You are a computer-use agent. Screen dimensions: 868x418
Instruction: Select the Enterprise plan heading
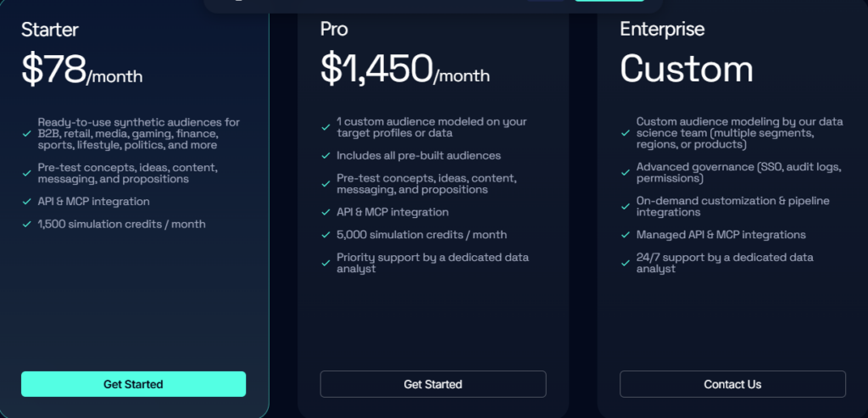661,30
